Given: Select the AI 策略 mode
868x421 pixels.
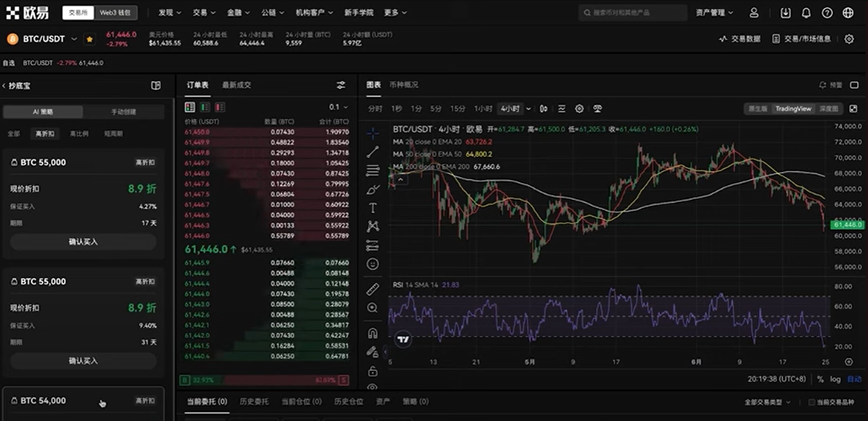Looking at the screenshot, I should point(43,112).
